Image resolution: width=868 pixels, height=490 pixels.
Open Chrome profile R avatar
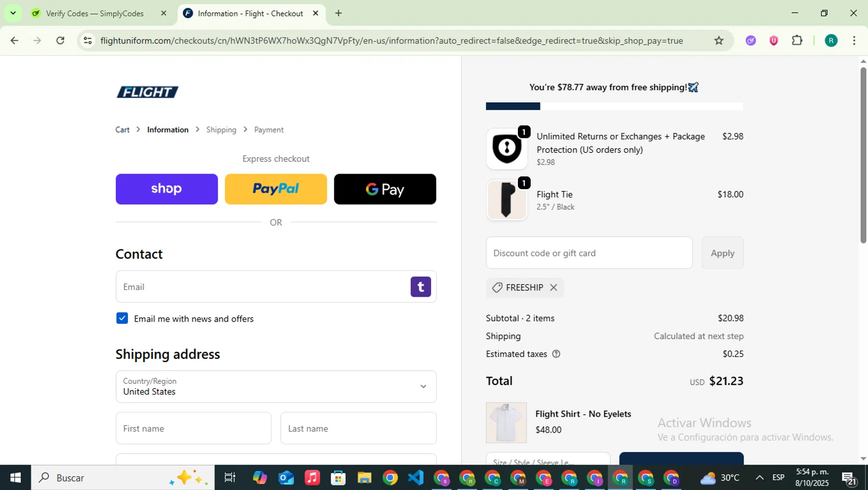click(x=831, y=40)
